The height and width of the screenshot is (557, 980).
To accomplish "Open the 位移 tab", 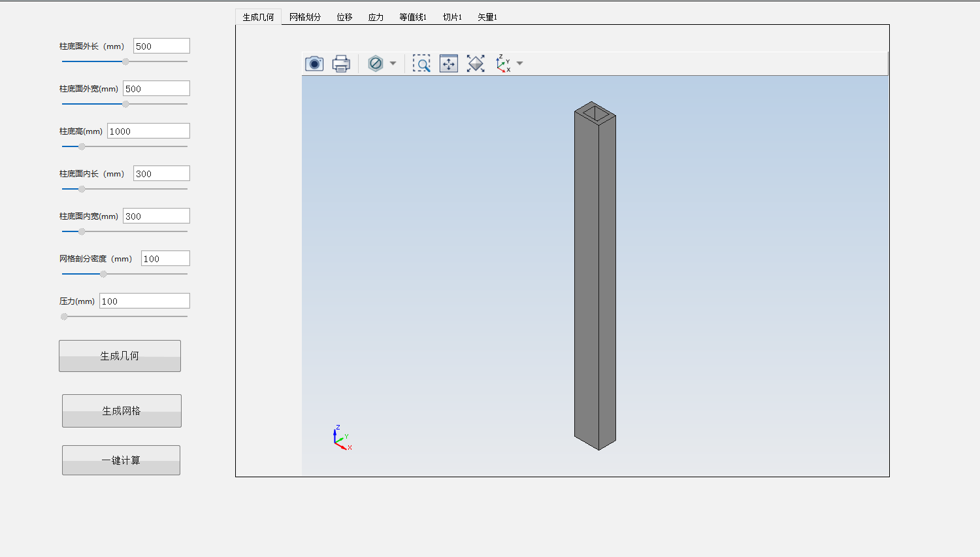I will (344, 17).
